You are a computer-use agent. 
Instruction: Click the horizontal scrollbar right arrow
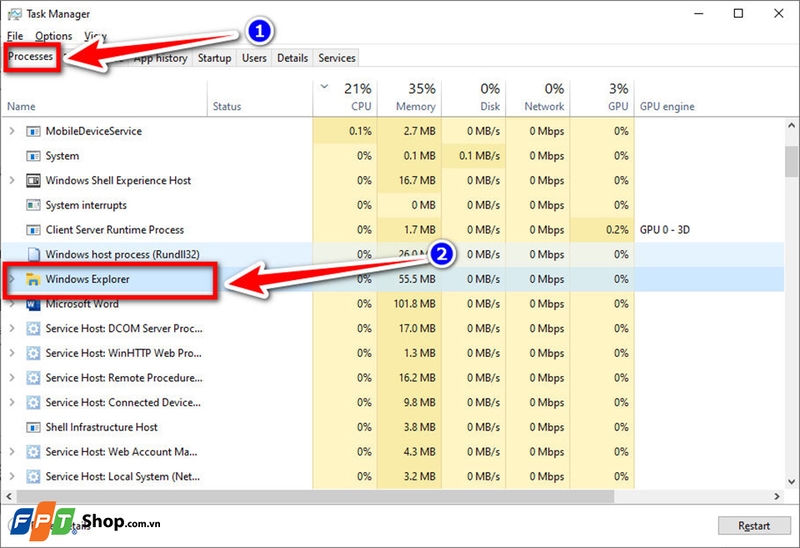777,496
